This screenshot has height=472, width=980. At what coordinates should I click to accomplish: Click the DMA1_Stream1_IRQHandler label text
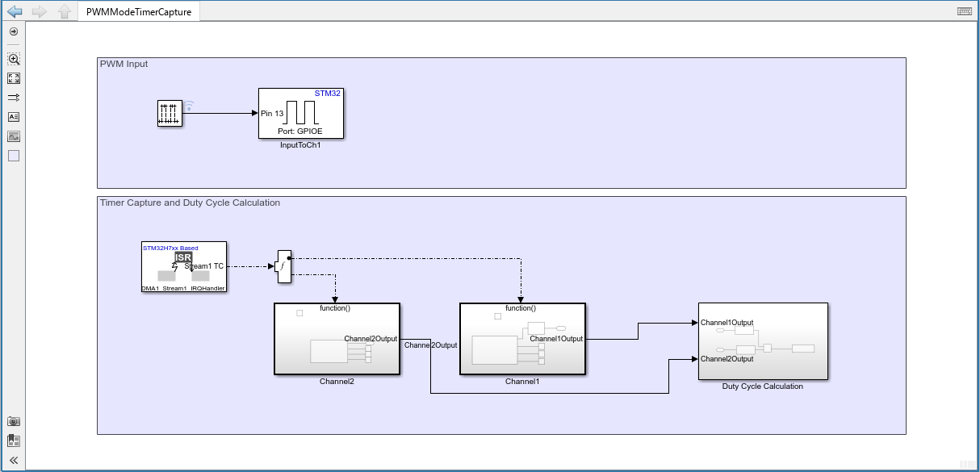tap(183, 287)
